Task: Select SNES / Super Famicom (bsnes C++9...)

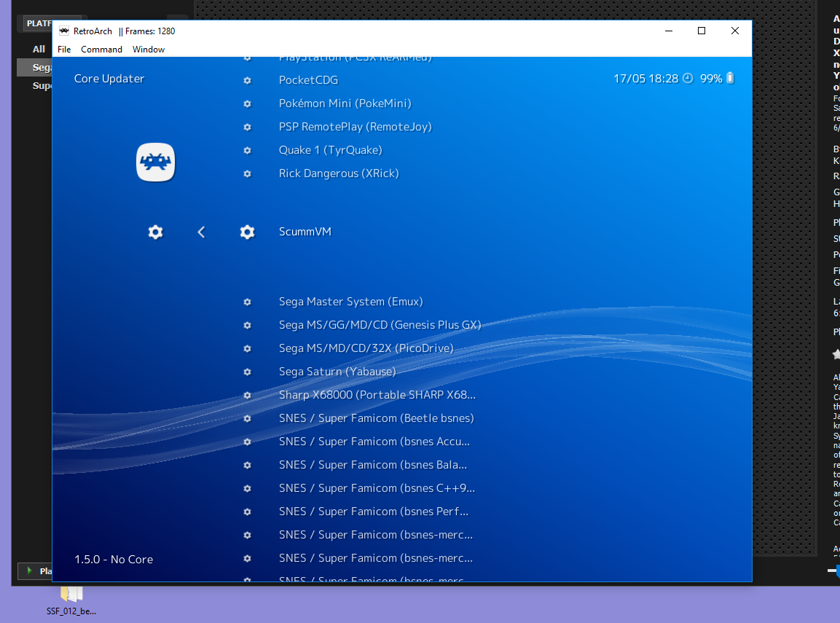Action: coord(377,488)
